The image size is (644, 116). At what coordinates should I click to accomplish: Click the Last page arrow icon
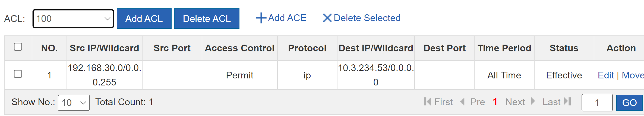567,101
